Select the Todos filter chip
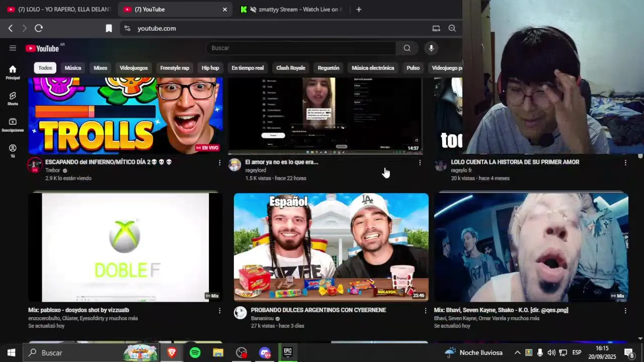Image resolution: width=644 pixels, height=362 pixels. pos(45,68)
